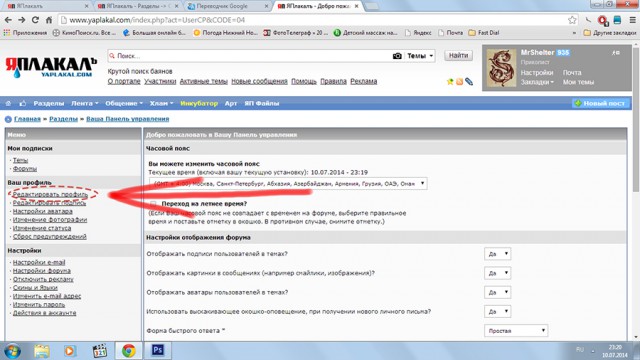
Task: Open File Explorer from the taskbar
Action: point(41,351)
